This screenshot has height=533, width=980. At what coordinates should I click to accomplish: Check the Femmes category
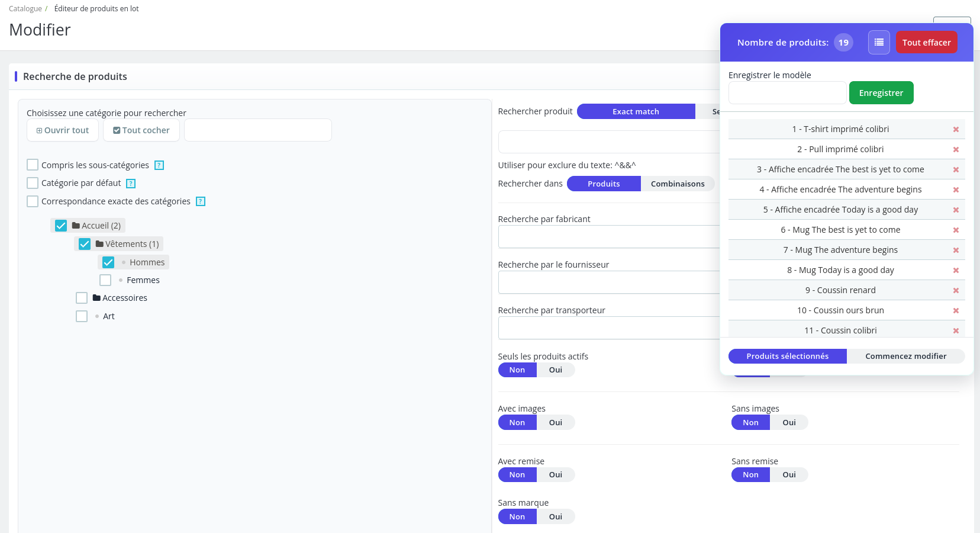[x=105, y=280]
